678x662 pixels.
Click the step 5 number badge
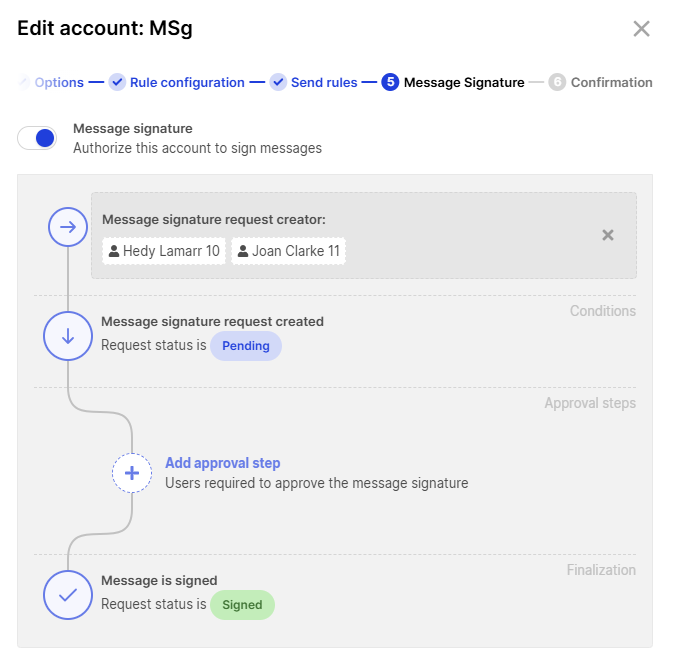tap(390, 82)
